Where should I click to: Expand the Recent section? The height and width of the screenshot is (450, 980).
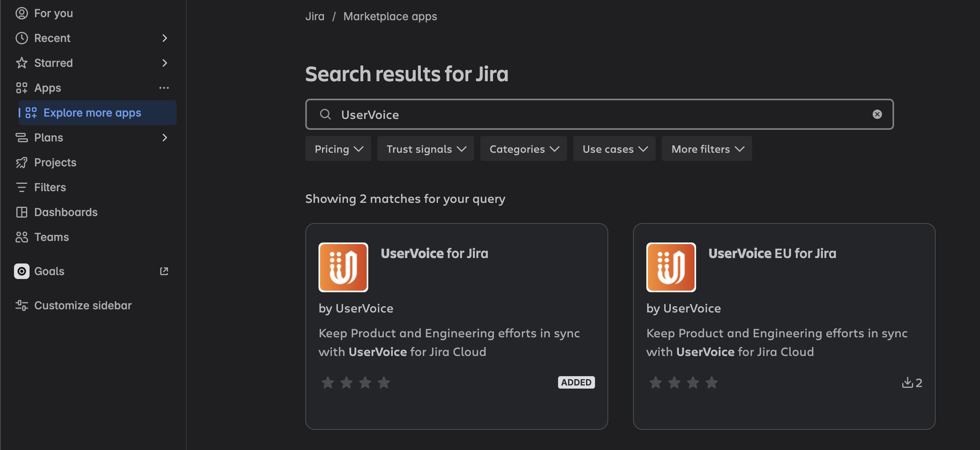tap(164, 38)
